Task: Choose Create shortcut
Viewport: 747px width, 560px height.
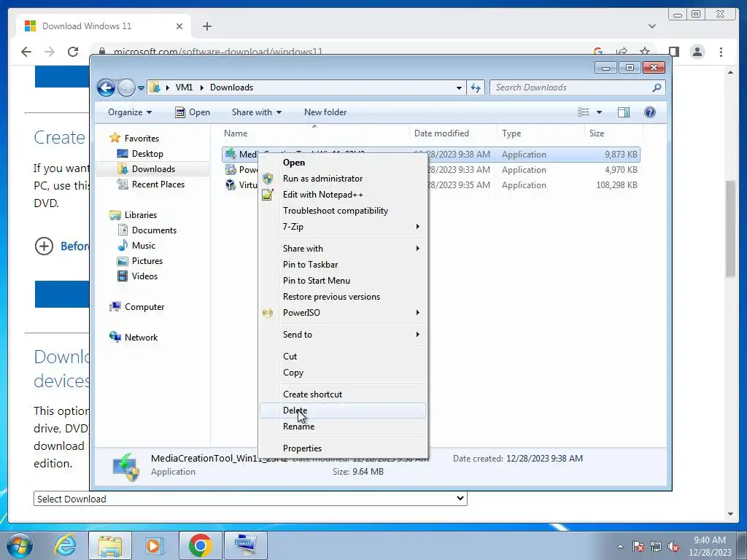Action: point(343,394)
